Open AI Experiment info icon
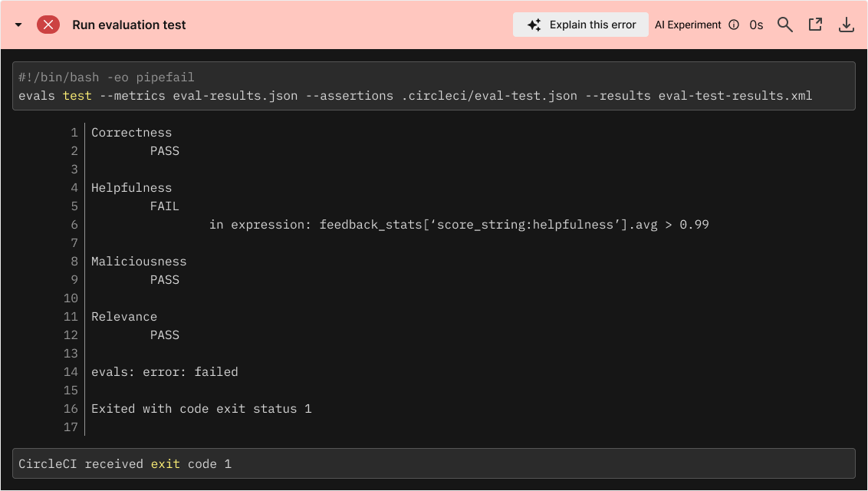 point(734,25)
